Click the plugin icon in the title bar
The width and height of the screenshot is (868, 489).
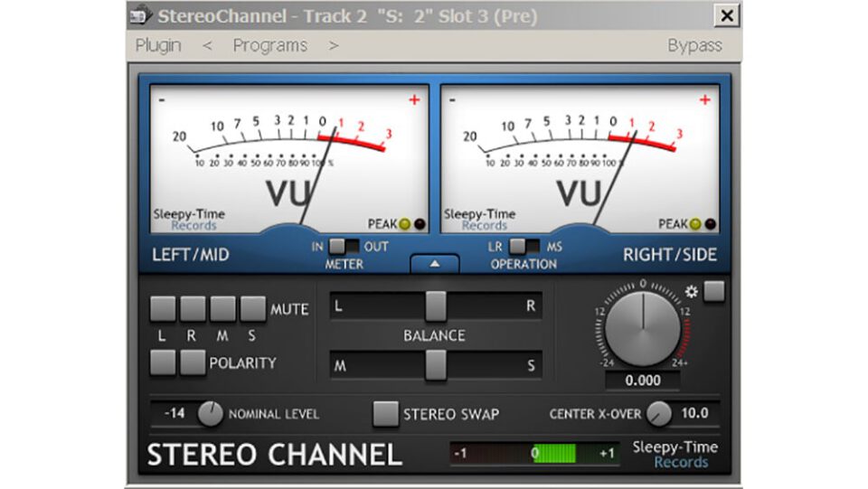click(x=140, y=15)
